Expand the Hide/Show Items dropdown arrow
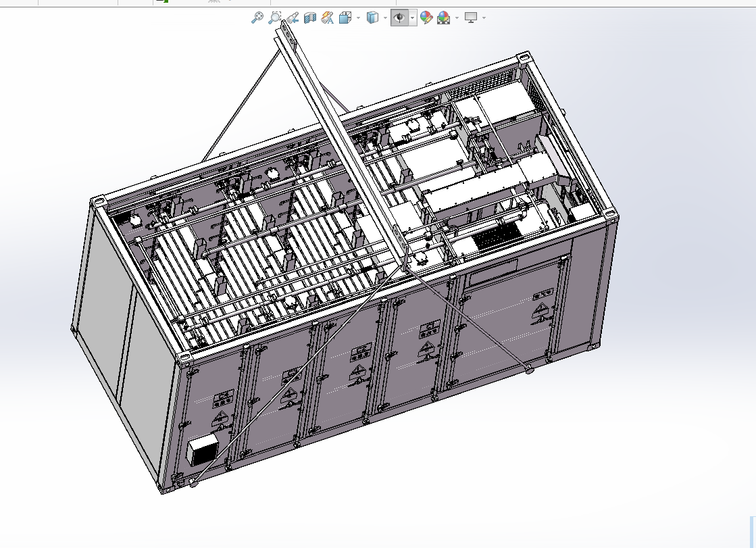Image resolution: width=756 pixels, height=548 pixels. tap(413, 18)
